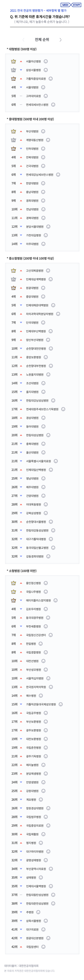Click the home icon beside 삼성서울병원
Image resolution: width=84 pixels, height=980 pixels.
point(45,70)
